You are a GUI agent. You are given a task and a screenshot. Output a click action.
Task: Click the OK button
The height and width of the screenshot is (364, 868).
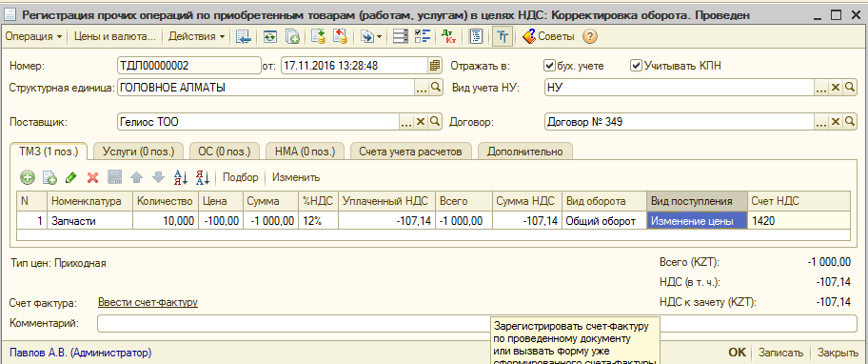click(x=737, y=353)
